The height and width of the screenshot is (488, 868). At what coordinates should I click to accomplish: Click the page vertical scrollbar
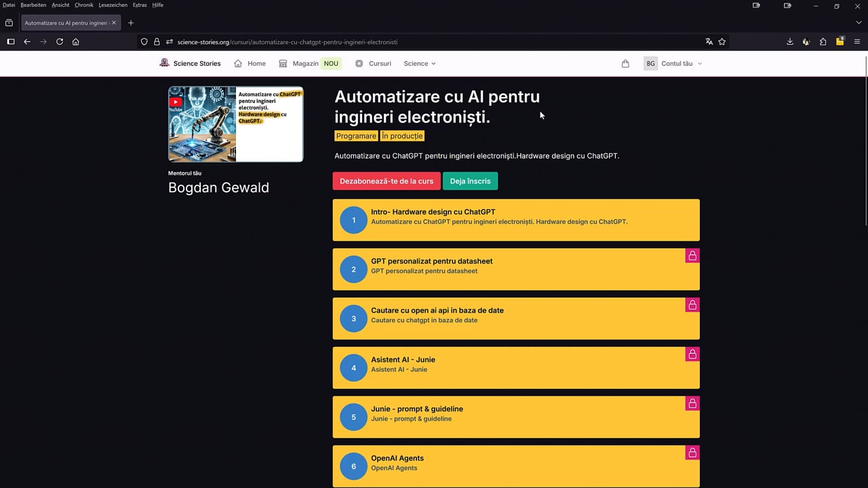tap(865, 142)
